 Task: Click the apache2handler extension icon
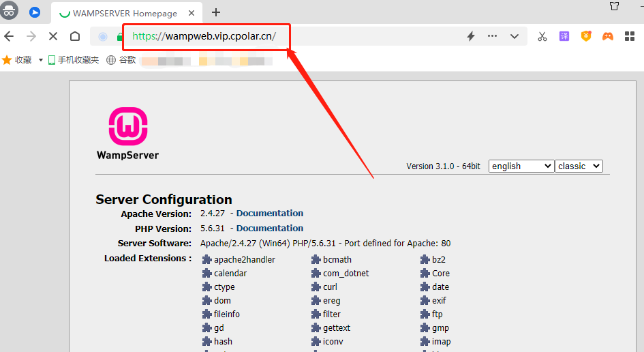206,259
